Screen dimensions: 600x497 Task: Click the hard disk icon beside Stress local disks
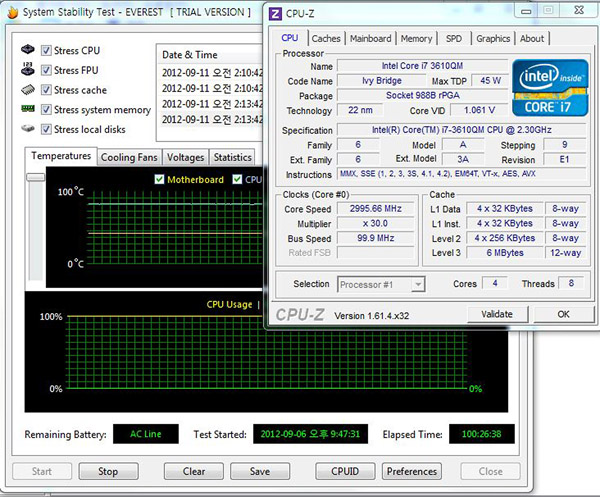[x=28, y=128]
